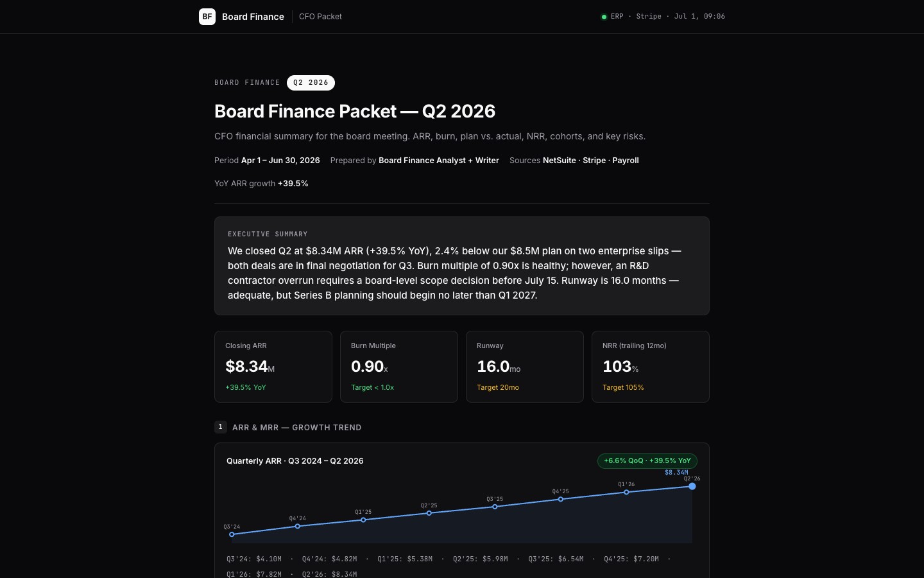This screenshot has height=578, width=924.
Task: Select the Q1'26 chart data point
Action: (x=626, y=492)
